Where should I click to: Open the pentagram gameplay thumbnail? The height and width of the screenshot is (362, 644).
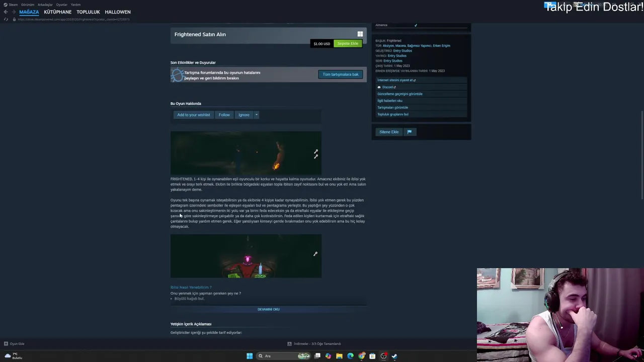tap(246, 256)
